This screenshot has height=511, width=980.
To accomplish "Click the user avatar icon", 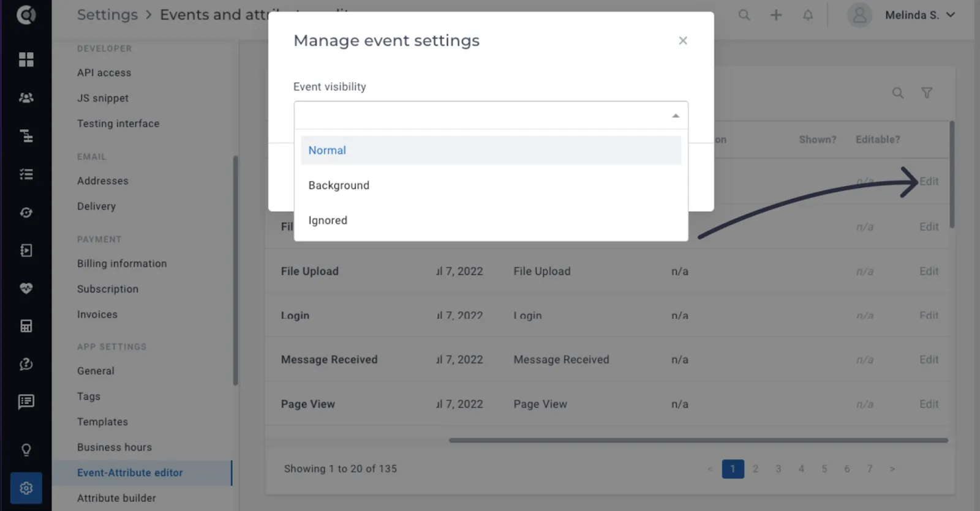I will point(860,15).
